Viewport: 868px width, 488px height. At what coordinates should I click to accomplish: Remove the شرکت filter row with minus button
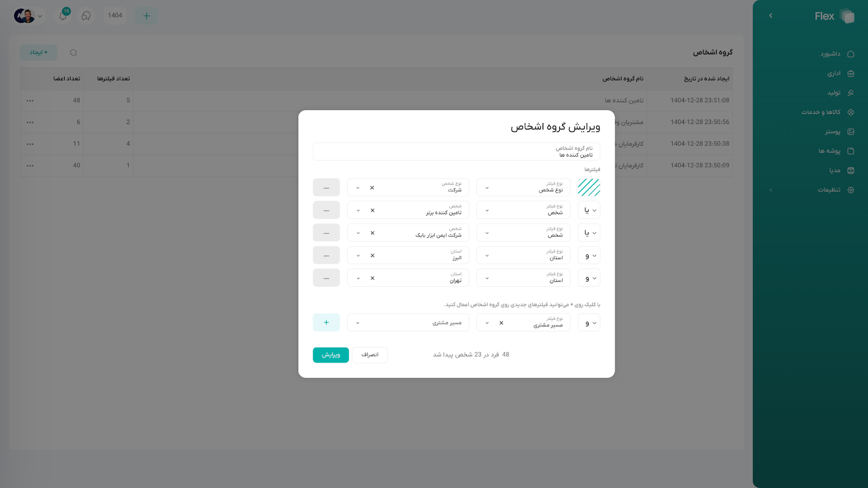pyautogui.click(x=326, y=188)
